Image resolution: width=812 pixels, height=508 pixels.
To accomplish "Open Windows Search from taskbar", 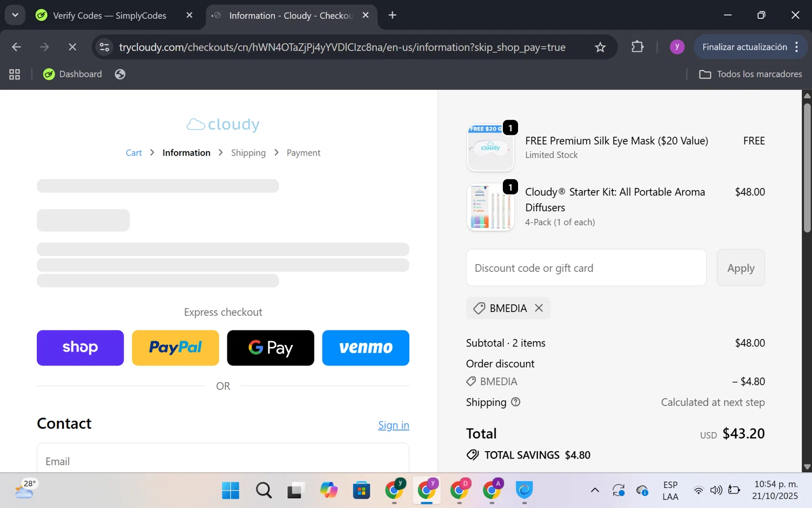I will (x=264, y=490).
